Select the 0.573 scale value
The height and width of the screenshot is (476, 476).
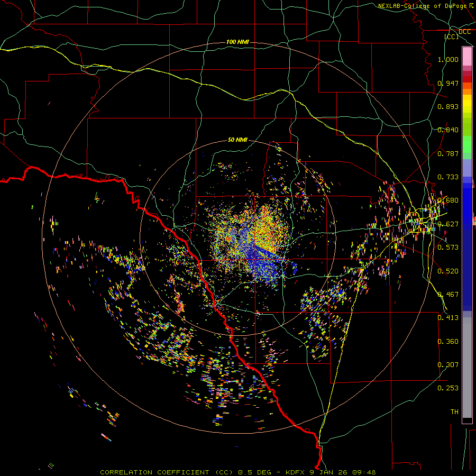click(448, 248)
